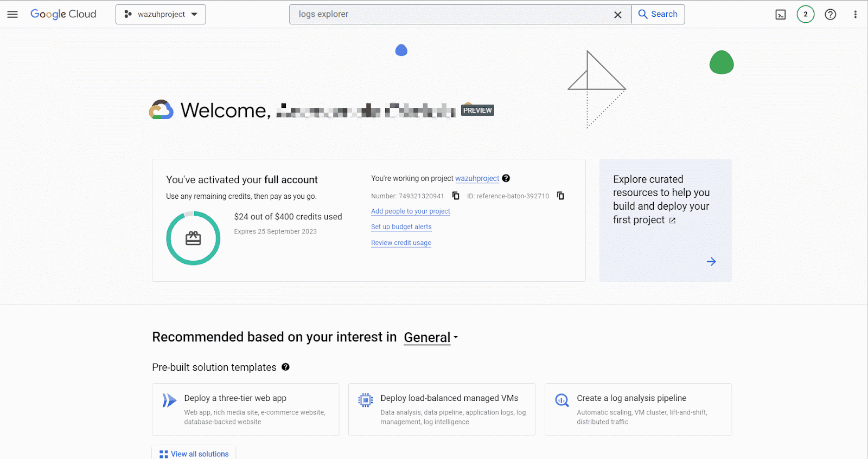The image size is (868, 459).
Task: Open the help question mark icon
Action: tap(831, 15)
